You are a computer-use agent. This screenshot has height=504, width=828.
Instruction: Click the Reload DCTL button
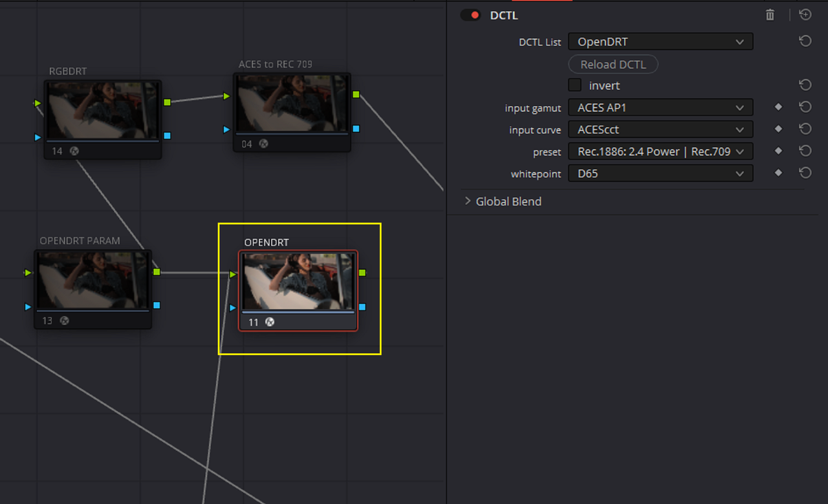pos(613,64)
